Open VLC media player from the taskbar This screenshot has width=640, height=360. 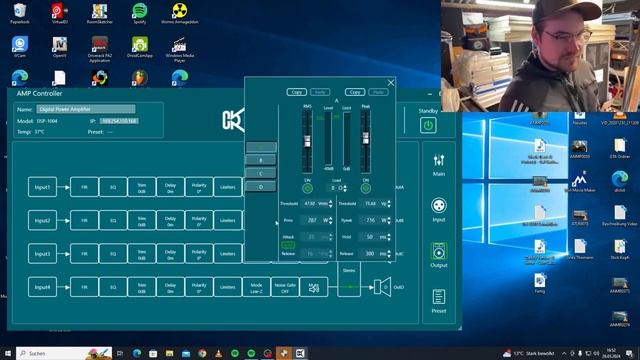218,353
